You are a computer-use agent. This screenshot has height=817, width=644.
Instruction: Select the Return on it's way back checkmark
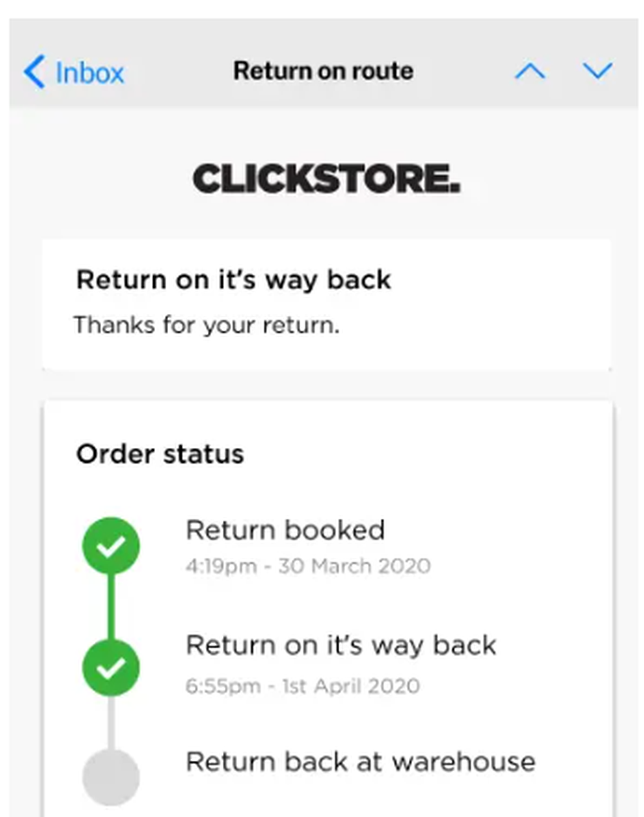[111, 668]
